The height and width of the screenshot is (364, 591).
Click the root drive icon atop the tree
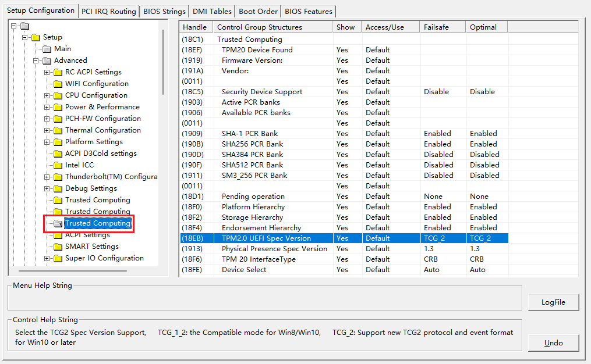(x=24, y=25)
